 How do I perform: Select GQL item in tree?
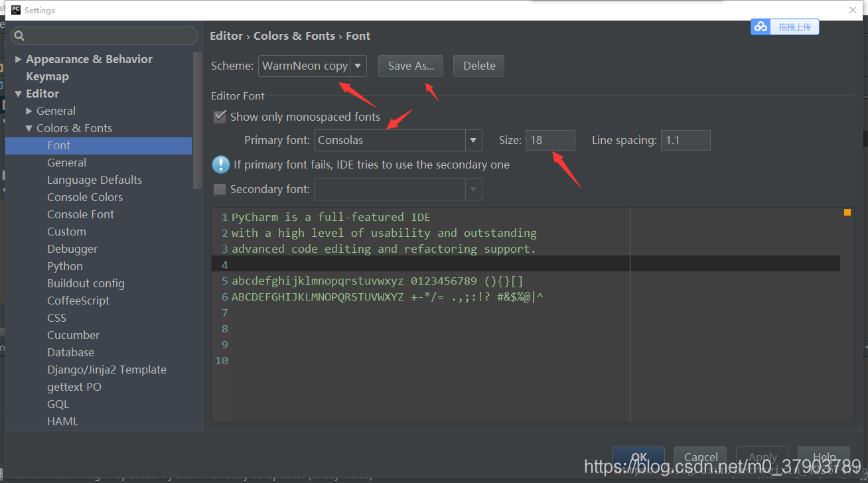click(58, 404)
